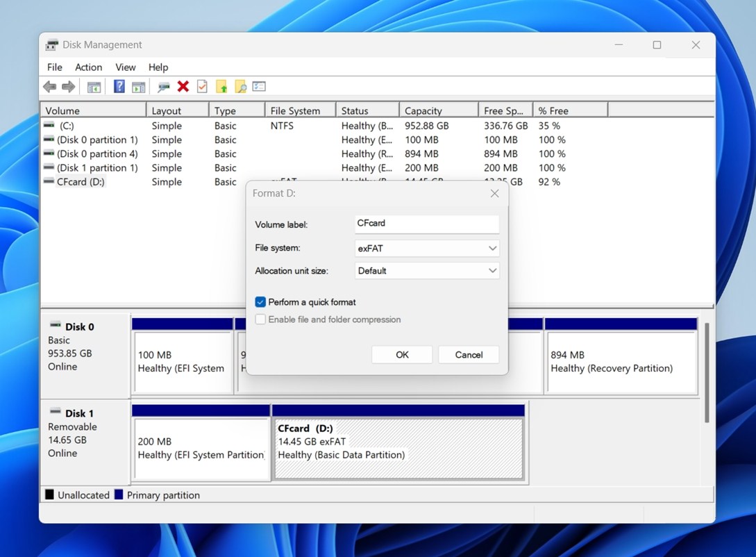
Task: Close the Format D: dialog
Action: [x=494, y=193]
